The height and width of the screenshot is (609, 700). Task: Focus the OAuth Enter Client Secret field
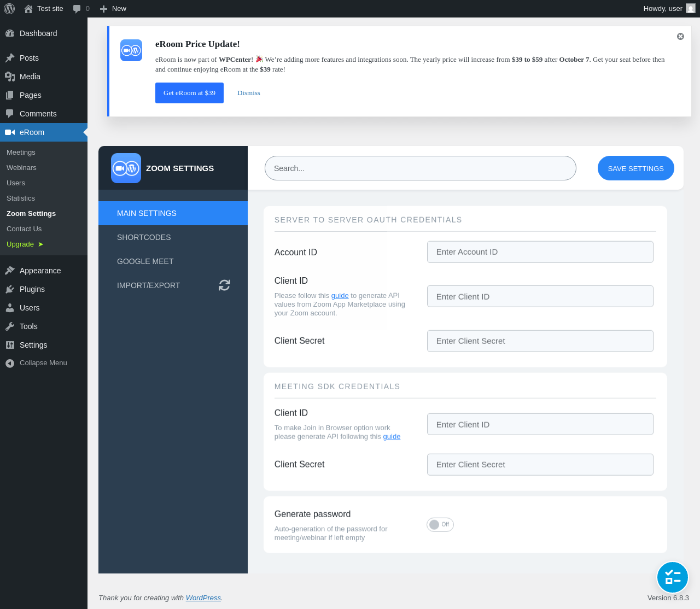pos(540,341)
